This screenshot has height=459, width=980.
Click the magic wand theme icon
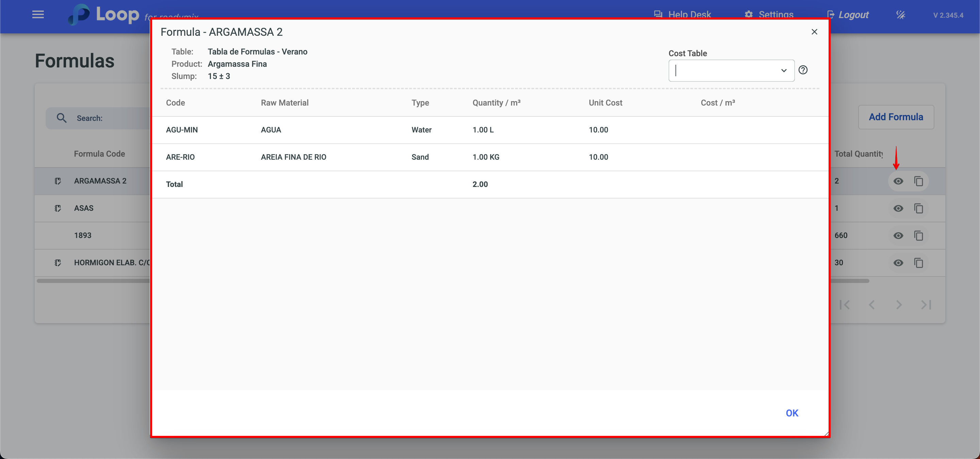[900, 15]
